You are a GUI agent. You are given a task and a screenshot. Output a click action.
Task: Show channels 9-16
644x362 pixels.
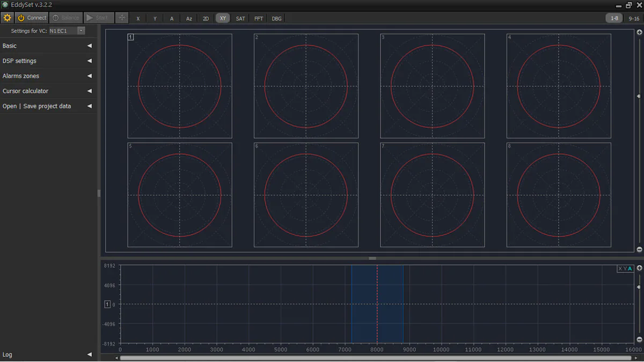click(634, 18)
